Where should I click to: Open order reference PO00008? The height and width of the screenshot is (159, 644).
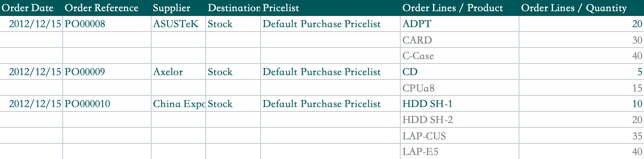pyautogui.click(x=85, y=24)
